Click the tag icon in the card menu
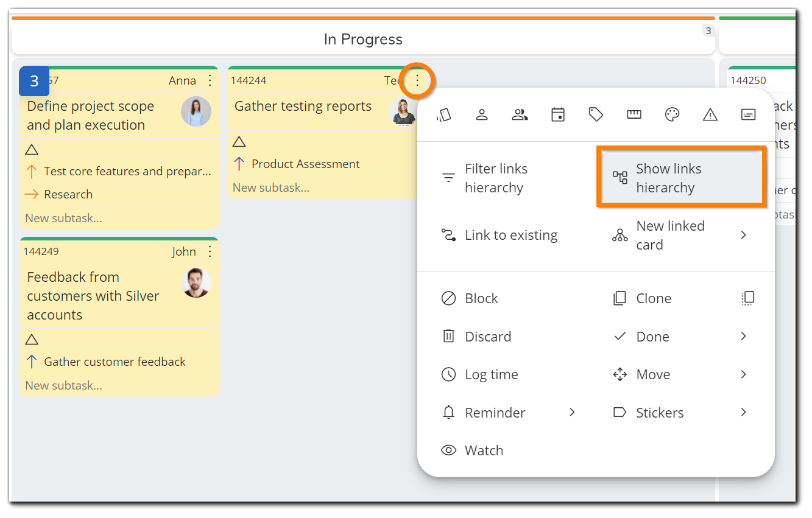This screenshot has height=518, width=812. [596, 114]
